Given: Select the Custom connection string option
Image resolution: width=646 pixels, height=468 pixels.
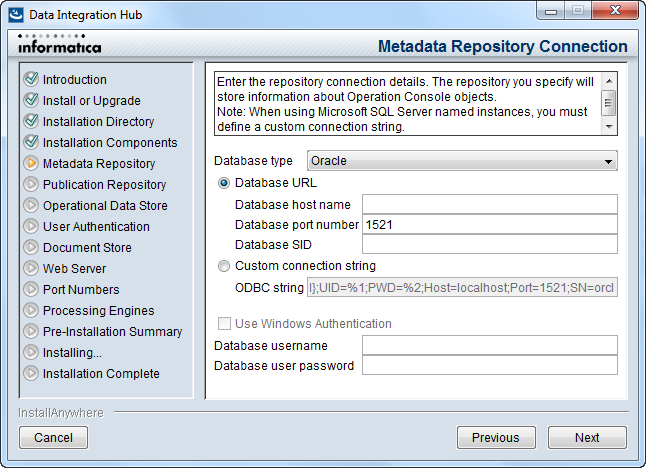Looking at the screenshot, I should (224, 266).
